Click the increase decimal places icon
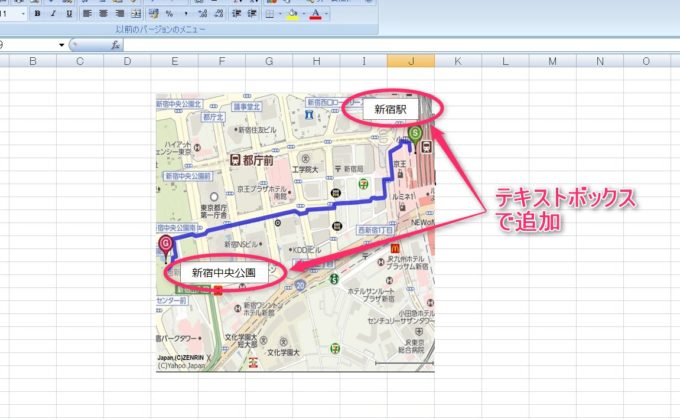680x419 pixels. coord(203,14)
